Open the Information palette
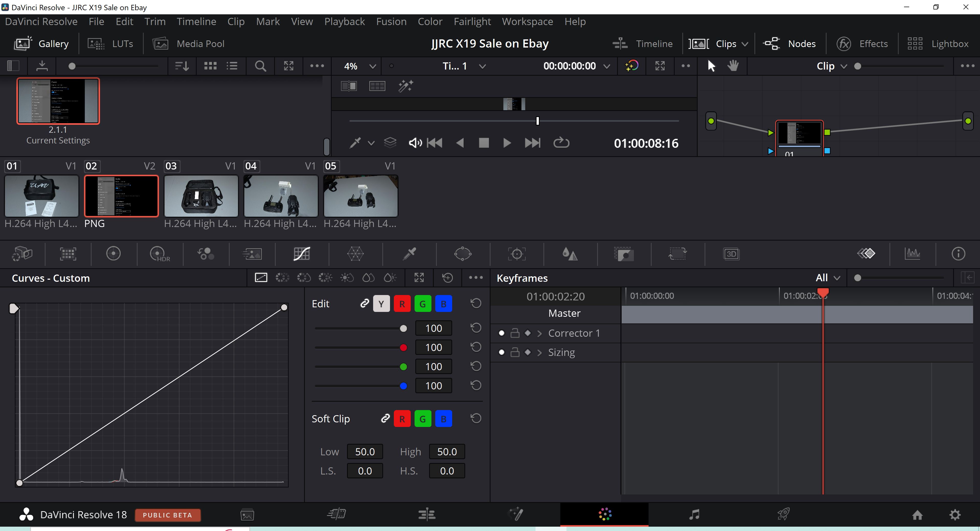The image size is (980, 531). 958,254
